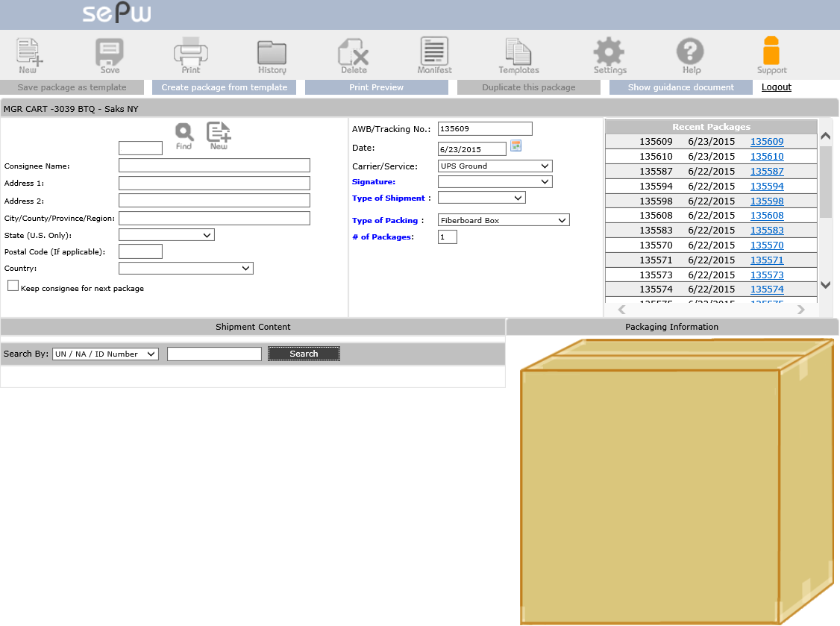The height and width of the screenshot is (626, 840).
Task: Click the orange Support icon
Action: (x=771, y=55)
